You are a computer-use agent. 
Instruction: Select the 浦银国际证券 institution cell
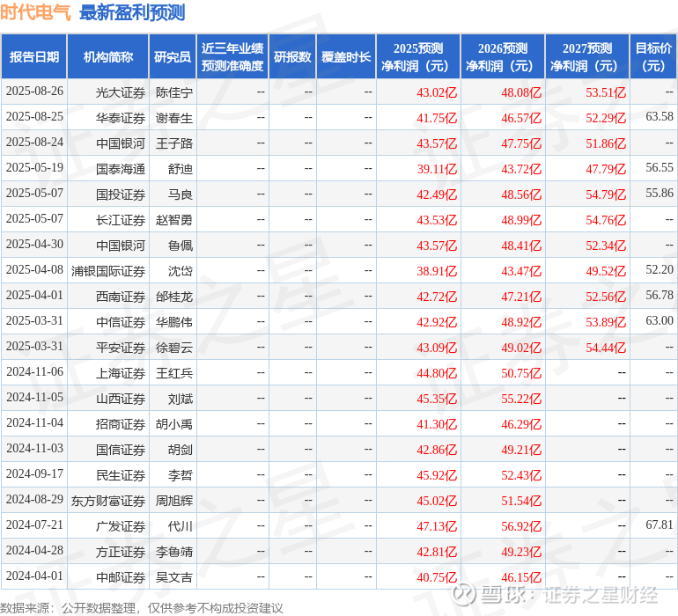(x=108, y=271)
